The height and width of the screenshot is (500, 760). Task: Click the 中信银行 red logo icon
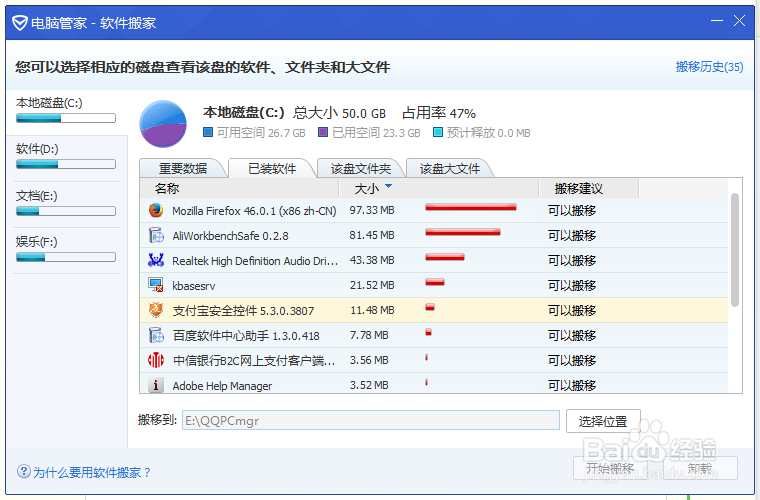coord(156,360)
